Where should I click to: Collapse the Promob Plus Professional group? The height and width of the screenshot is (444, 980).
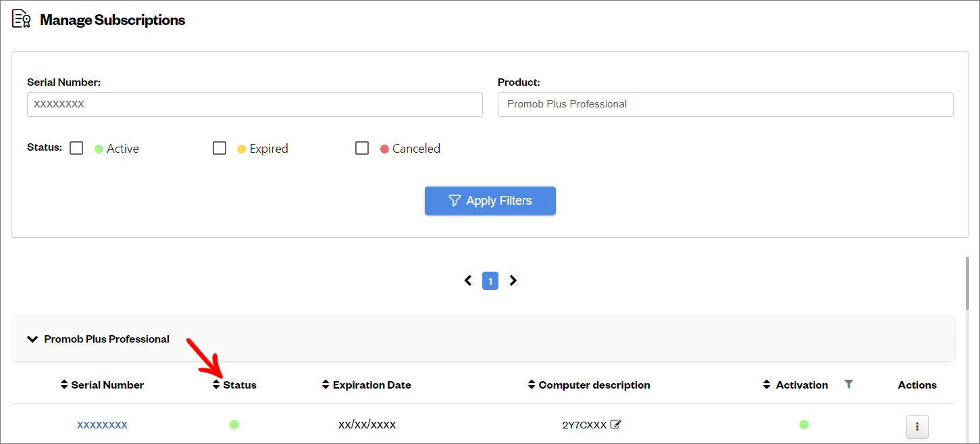click(x=32, y=339)
